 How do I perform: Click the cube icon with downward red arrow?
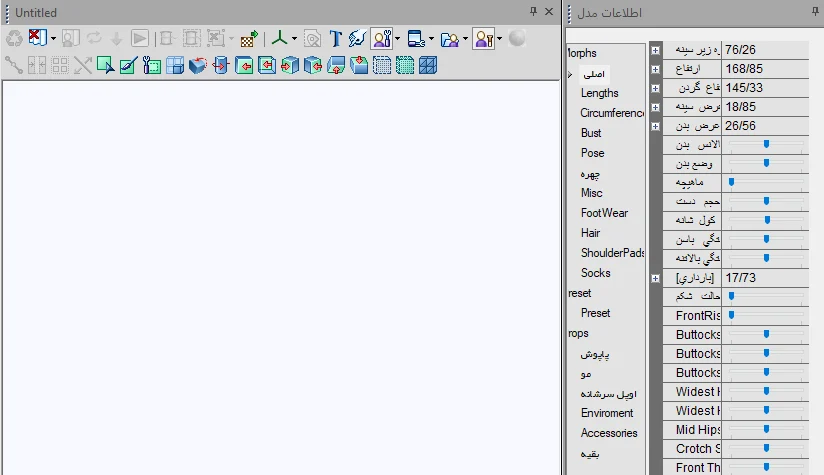pyautogui.click(x=359, y=65)
